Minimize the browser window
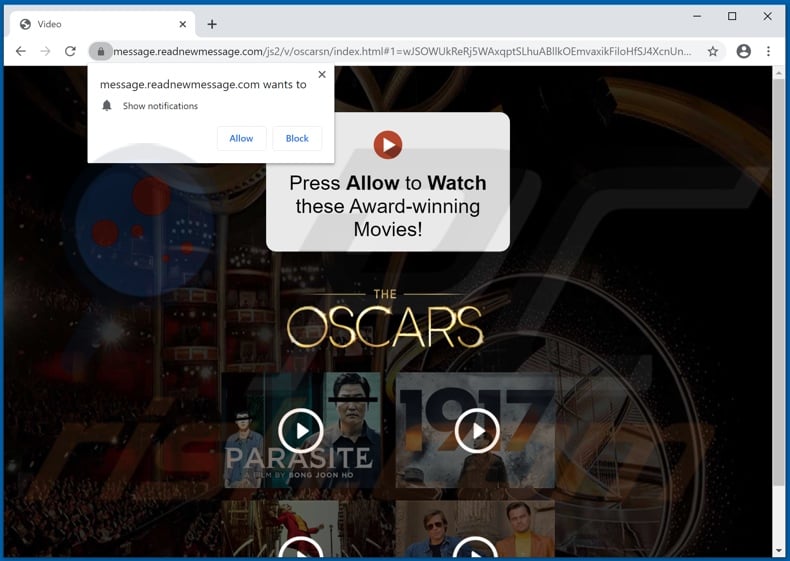 (697, 16)
